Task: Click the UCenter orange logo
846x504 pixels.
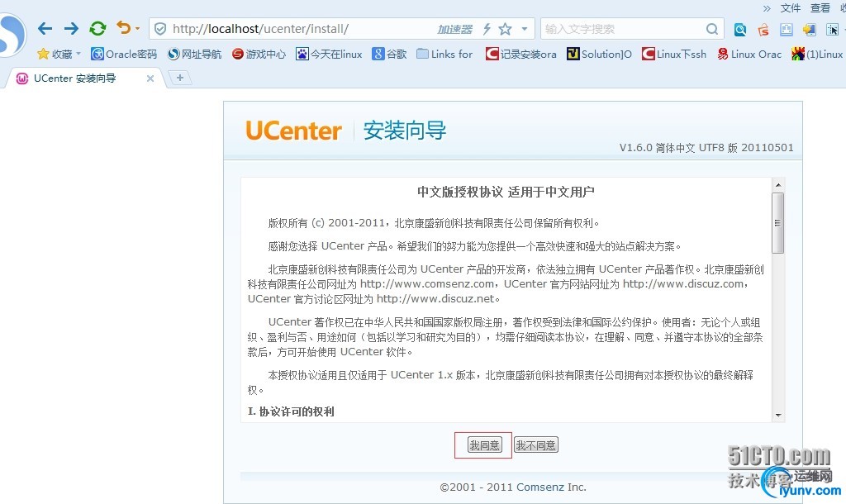Action: point(293,131)
